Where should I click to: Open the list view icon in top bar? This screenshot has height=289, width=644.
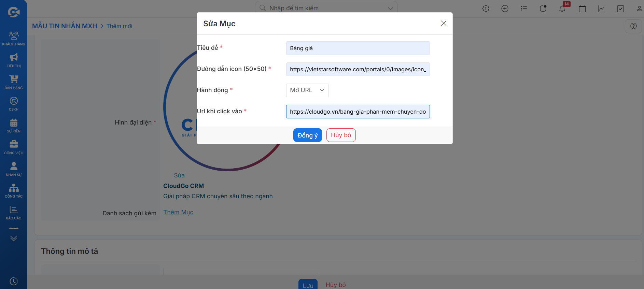[524, 9]
